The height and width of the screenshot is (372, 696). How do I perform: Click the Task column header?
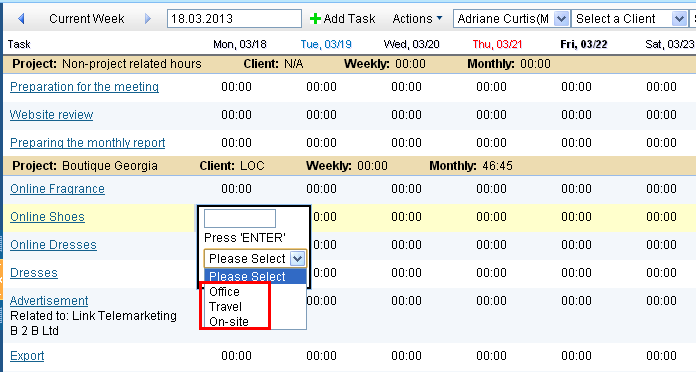coord(19,44)
